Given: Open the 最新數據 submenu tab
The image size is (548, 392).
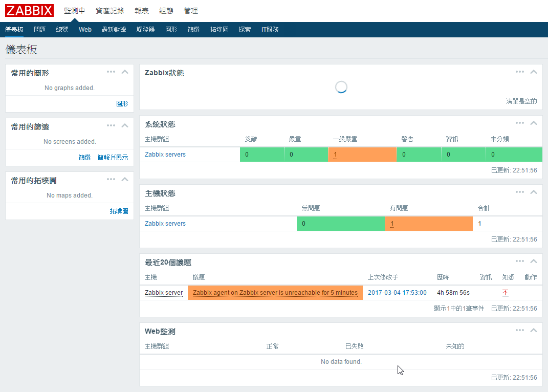Looking at the screenshot, I should tap(114, 30).
